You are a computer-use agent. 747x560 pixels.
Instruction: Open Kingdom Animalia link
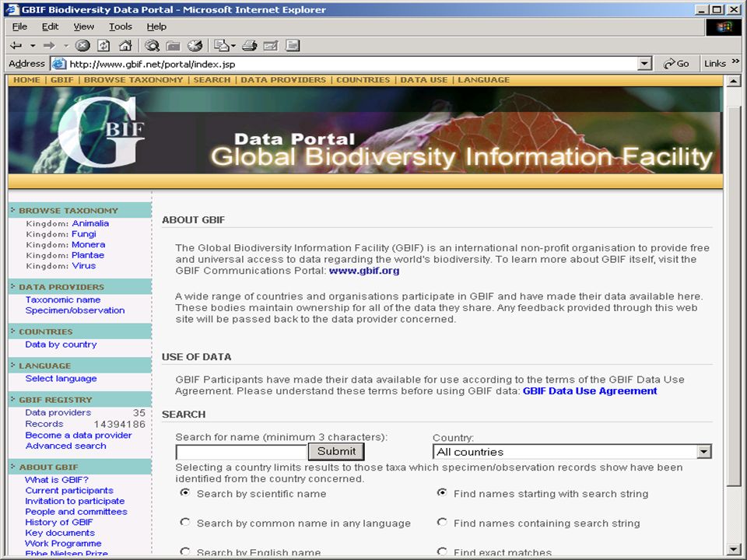point(90,223)
